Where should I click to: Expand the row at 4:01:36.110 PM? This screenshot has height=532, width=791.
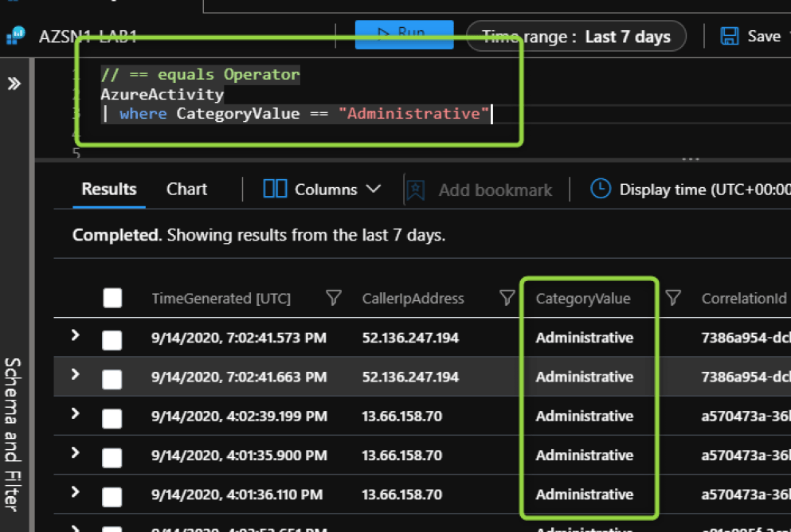pos(75,491)
